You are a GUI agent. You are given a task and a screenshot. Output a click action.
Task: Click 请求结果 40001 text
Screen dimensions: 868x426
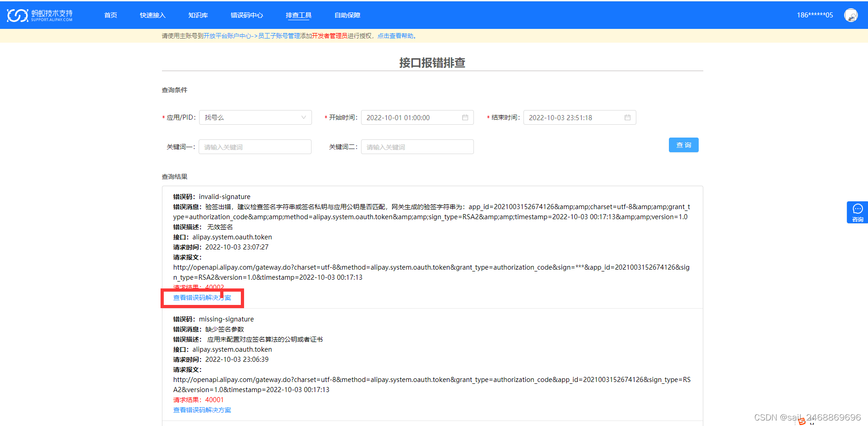tap(198, 400)
